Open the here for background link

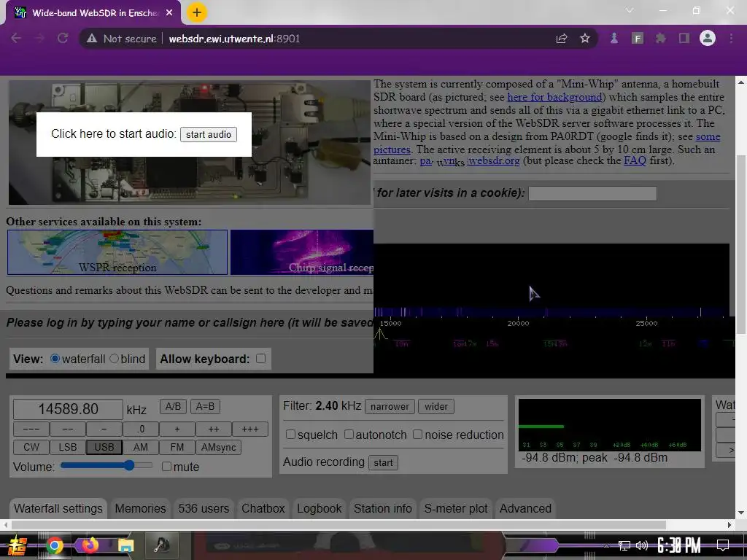click(x=554, y=97)
